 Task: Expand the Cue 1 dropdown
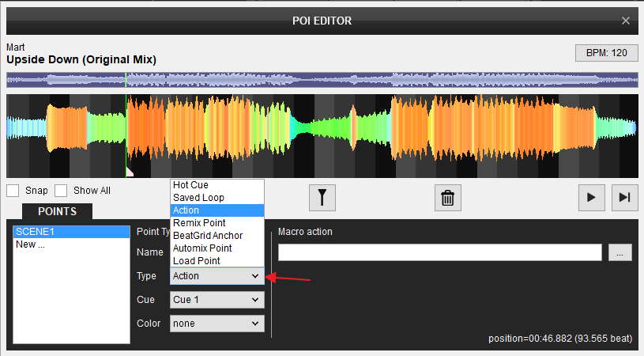pyautogui.click(x=217, y=300)
